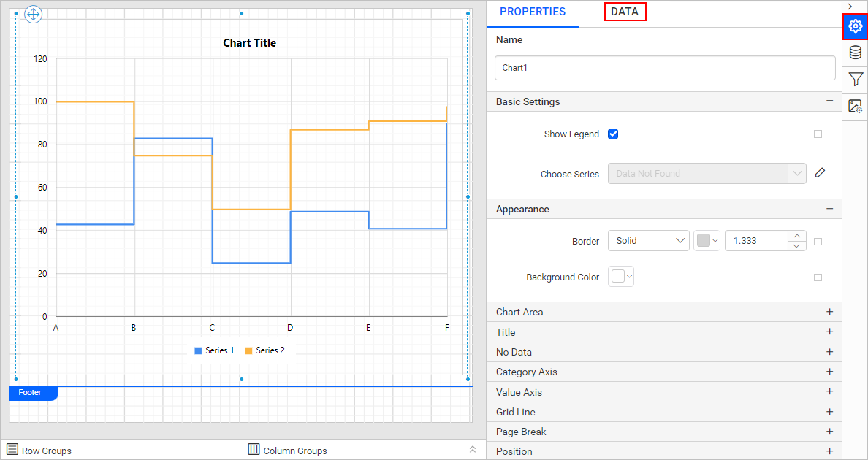Switch to the DATA tab
This screenshot has height=460, width=868.
pyautogui.click(x=625, y=11)
